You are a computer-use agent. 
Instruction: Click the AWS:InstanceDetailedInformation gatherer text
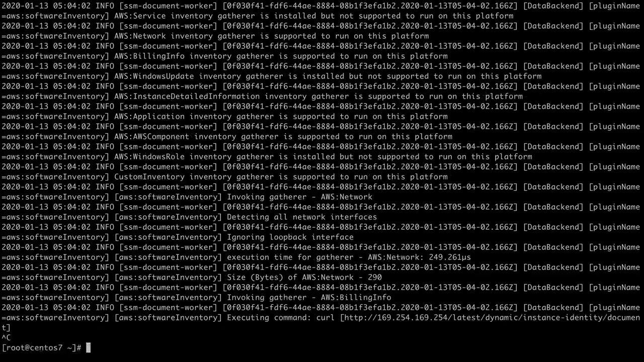[318, 96]
